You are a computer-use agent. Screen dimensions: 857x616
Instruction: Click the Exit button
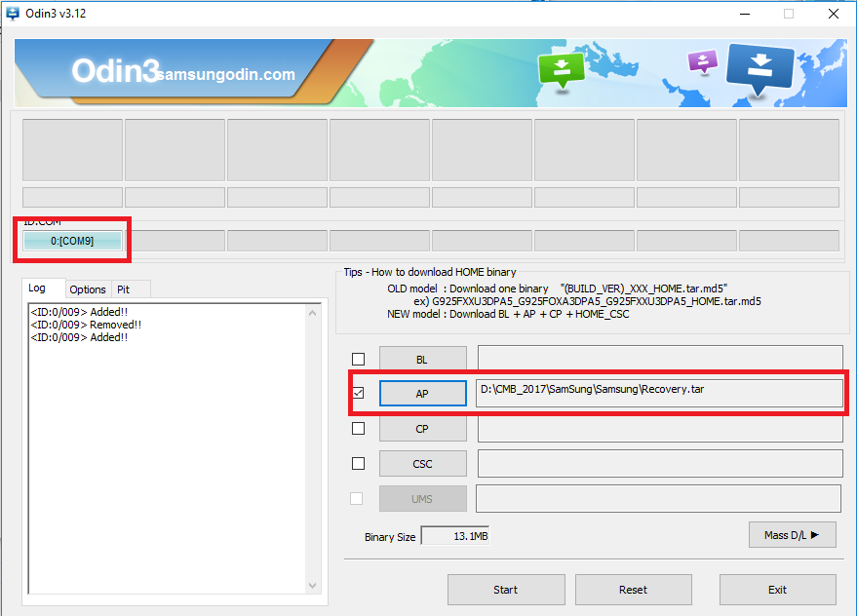(777, 590)
